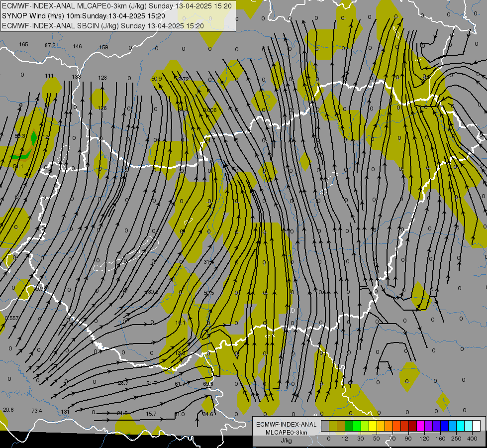
Task: Click the map value 73.4
Action: (x=37, y=411)
